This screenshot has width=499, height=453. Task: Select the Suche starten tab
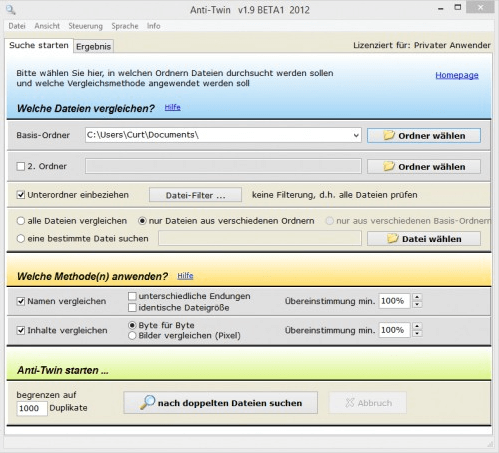[x=39, y=45]
